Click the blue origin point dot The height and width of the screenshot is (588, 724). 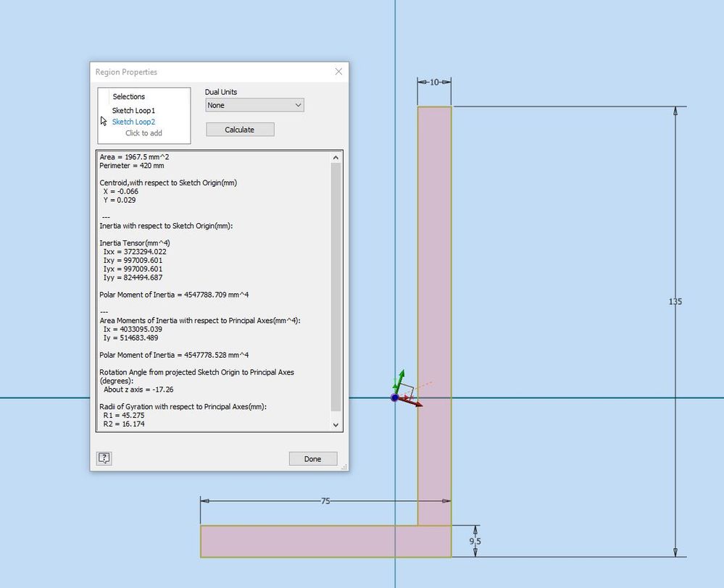click(394, 397)
